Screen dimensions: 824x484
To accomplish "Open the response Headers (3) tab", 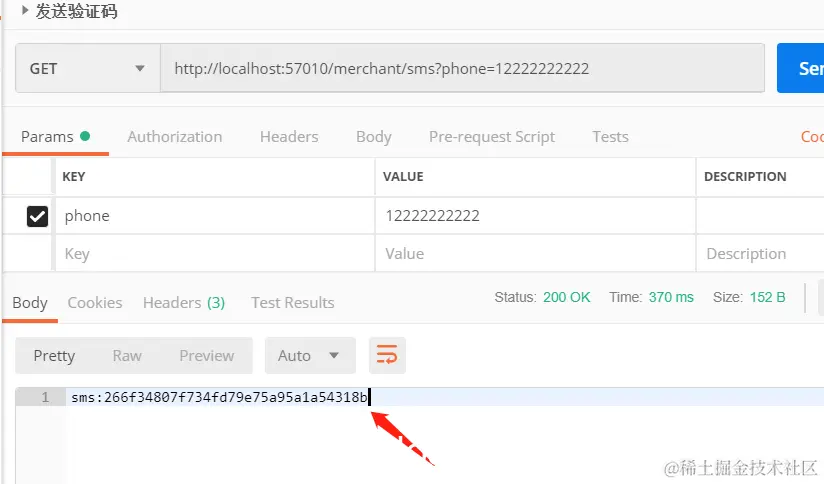I will point(184,303).
